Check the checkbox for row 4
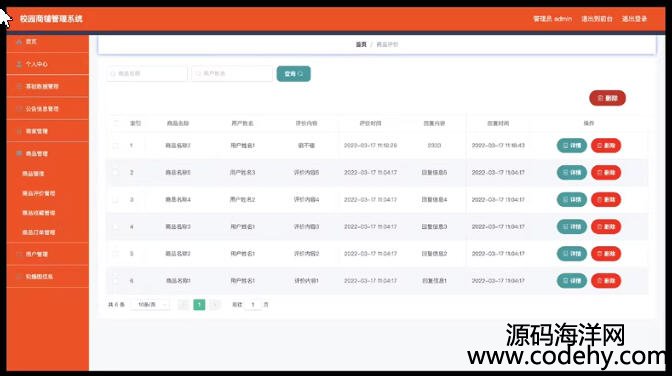Image resolution: width=672 pixels, height=376 pixels. click(x=116, y=226)
